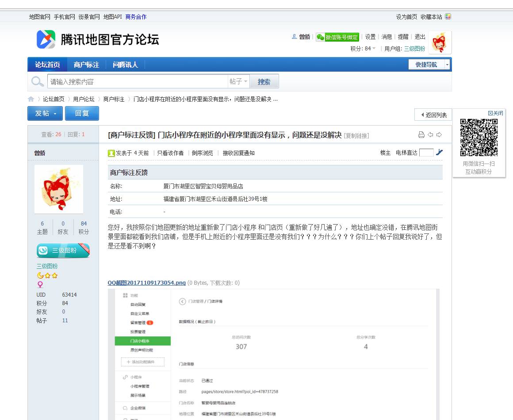
Task: Open 消息 in the user menu
Action: [x=387, y=37]
